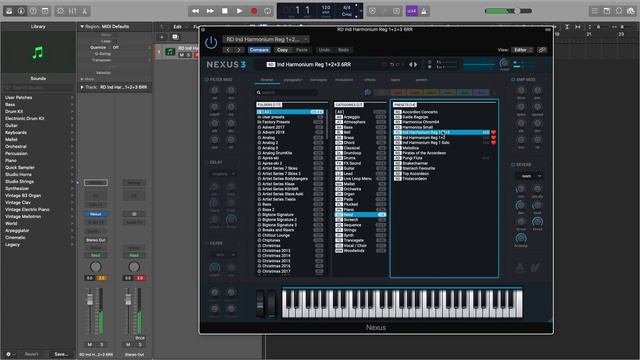Screen dimensions: 640x360
Task: Select the Artist Series Tiesto folder
Action: [x=290, y=199]
